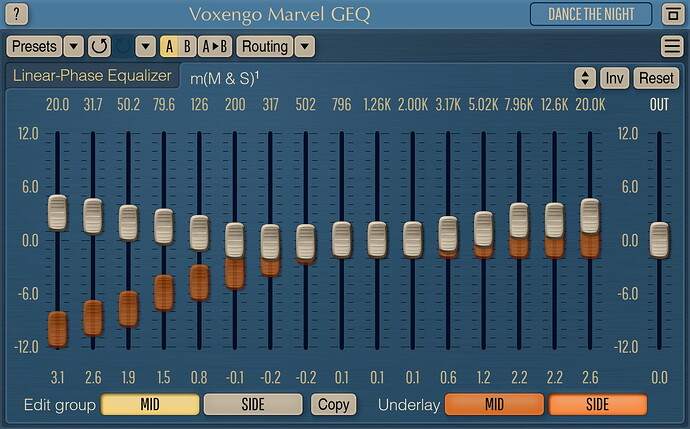
Task: Click the window size toggle icon
Action: (x=673, y=15)
